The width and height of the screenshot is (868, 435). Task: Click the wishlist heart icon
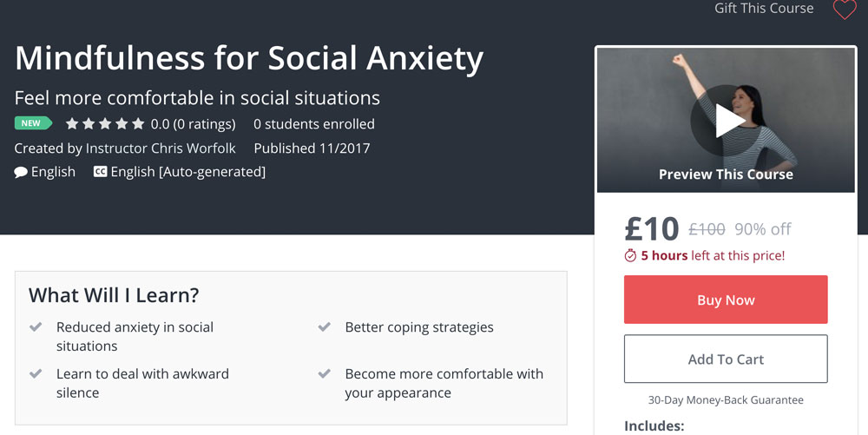pos(844,10)
